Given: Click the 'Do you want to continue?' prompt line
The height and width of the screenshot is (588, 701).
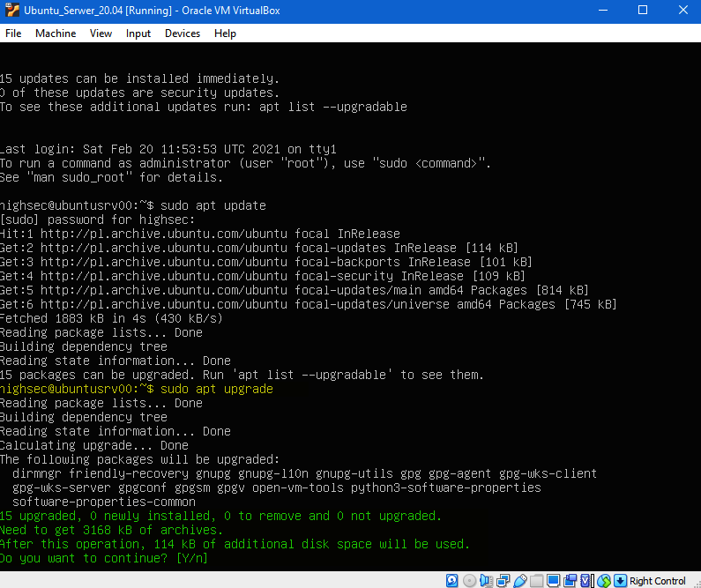Looking at the screenshot, I should [x=104, y=559].
